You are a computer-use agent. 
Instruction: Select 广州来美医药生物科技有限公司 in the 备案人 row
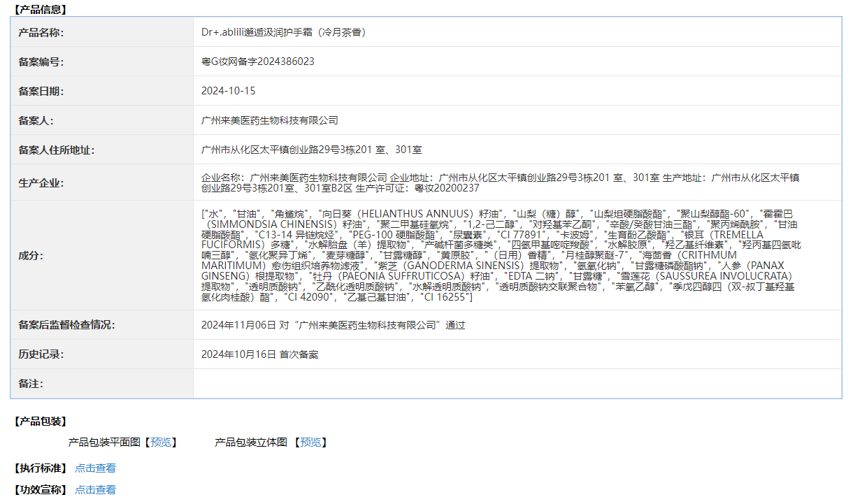coord(270,120)
